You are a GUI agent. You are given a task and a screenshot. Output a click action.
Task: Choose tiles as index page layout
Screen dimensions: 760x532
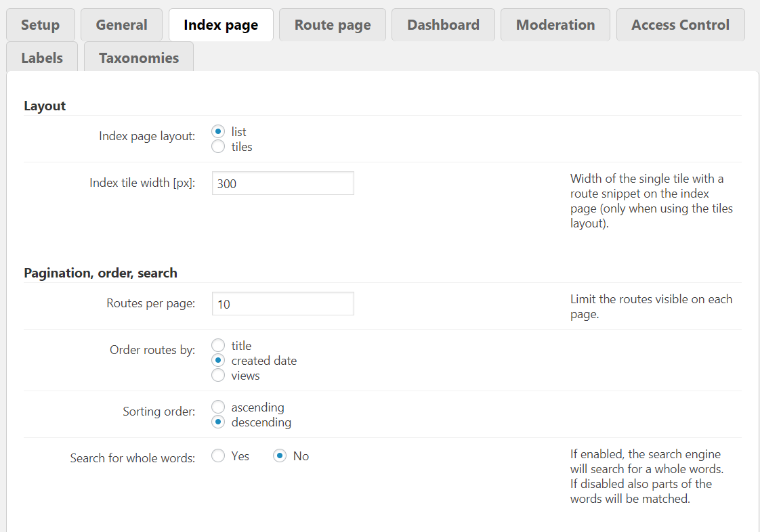tap(218, 147)
